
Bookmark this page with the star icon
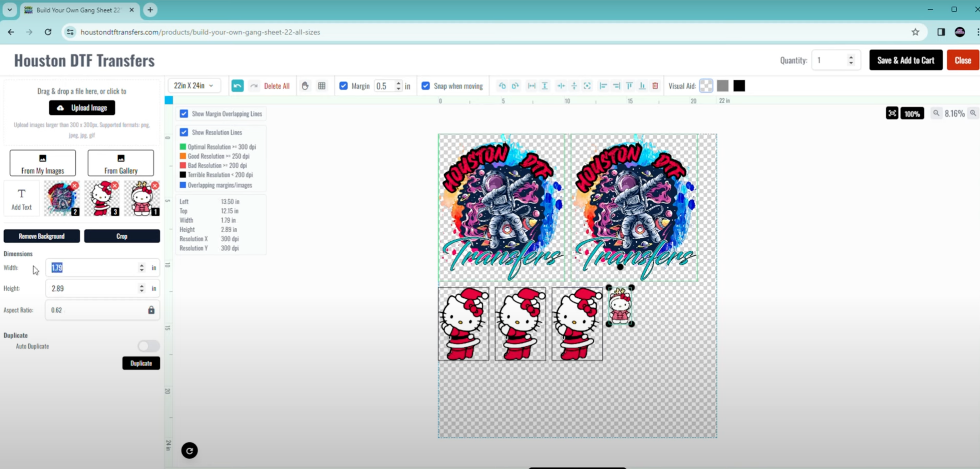pos(915,32)
